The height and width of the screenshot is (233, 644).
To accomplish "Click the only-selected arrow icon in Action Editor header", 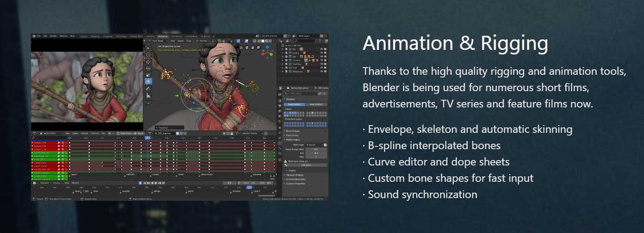I will (224, 133).
